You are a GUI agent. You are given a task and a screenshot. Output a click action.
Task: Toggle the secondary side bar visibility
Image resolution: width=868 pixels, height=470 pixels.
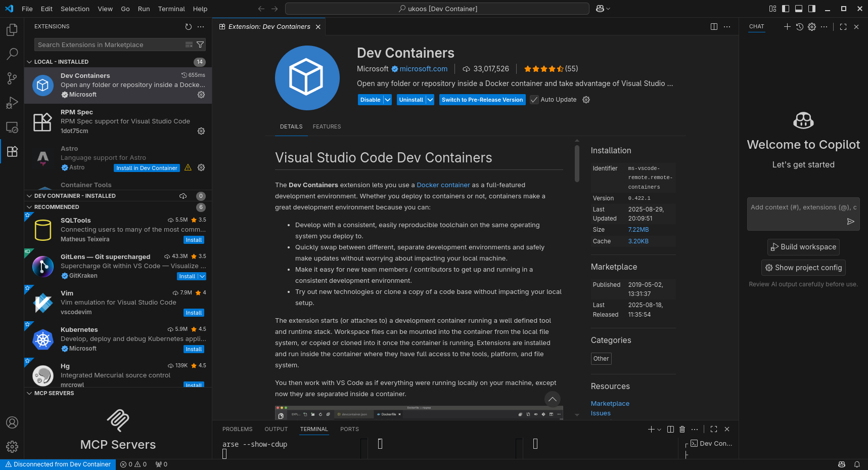point(811,9)
